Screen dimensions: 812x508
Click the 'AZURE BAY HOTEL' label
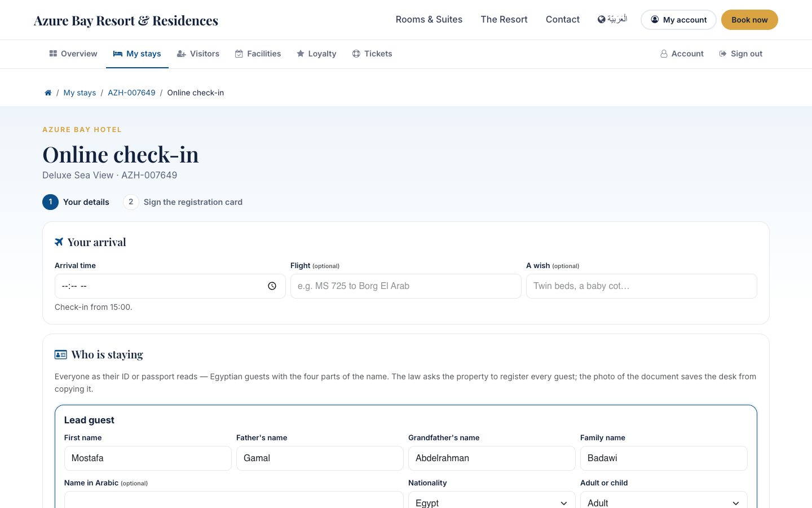tap(82, 130)
